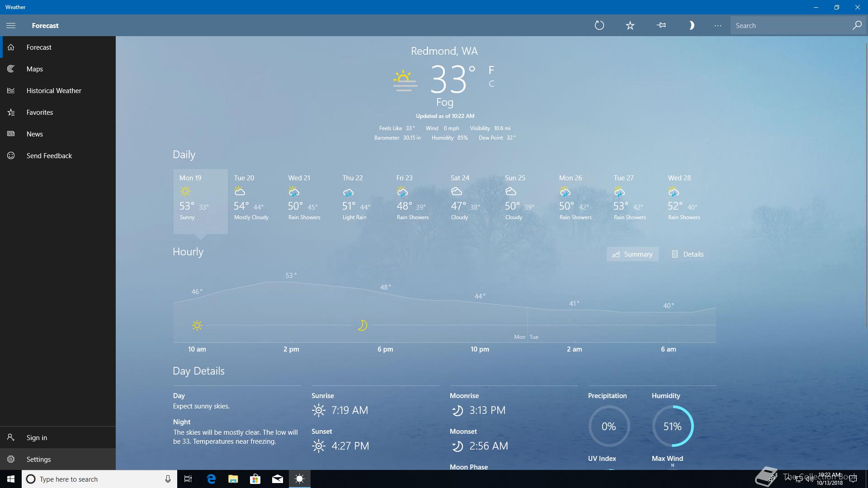Open Favorites in the sidebar
This screenshot has height=488, width=868.
click(x=58, y=112)
